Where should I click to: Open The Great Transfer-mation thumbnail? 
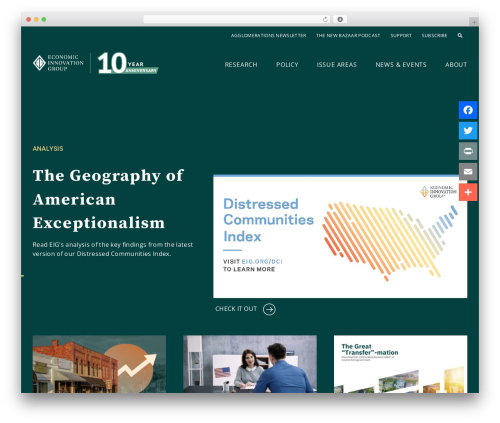401,364
